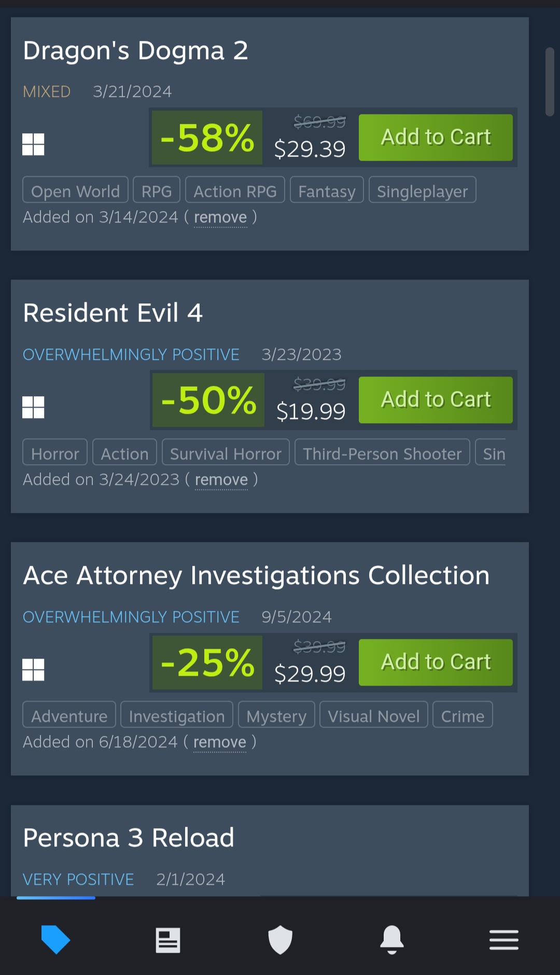
Task: Open the News feed icon tab
Action: click(168, 940)
